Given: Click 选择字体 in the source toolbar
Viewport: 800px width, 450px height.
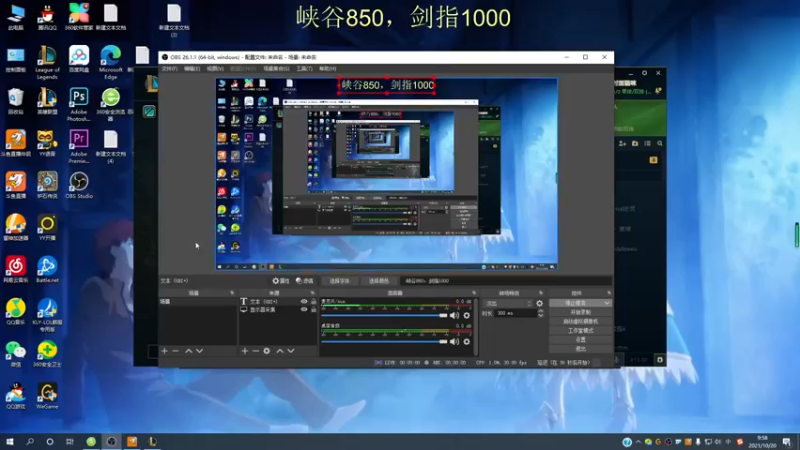Looking at the screenshot, I should [339, 281].
